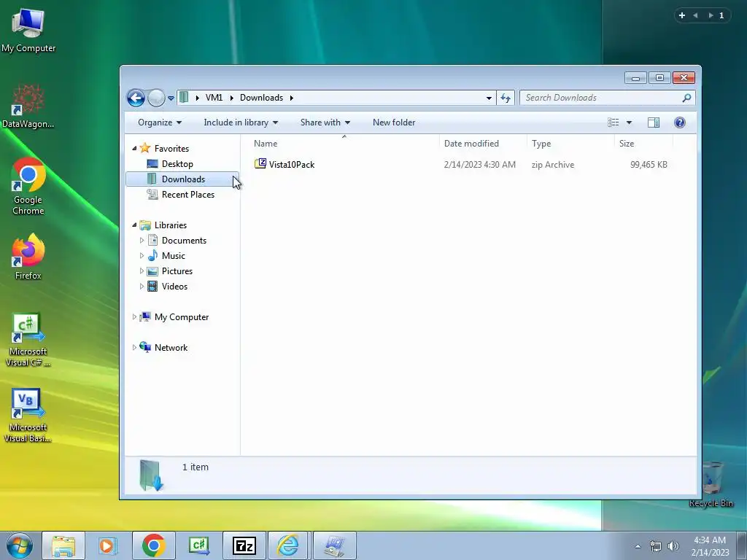This screenshot has width=747, height=560.
Task: Open Windows Media Player from taskbar
Action: [107, 545]
